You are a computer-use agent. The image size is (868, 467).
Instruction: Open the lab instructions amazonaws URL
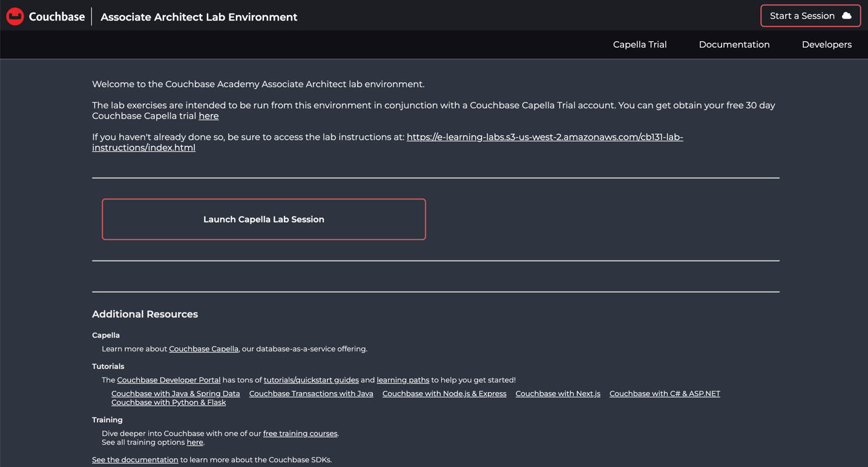pos(387,142)
